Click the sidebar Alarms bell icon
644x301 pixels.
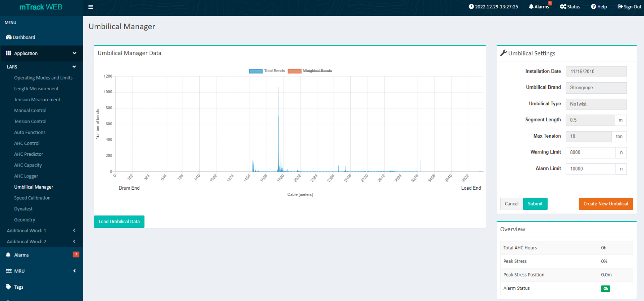[x=8, y=255]
